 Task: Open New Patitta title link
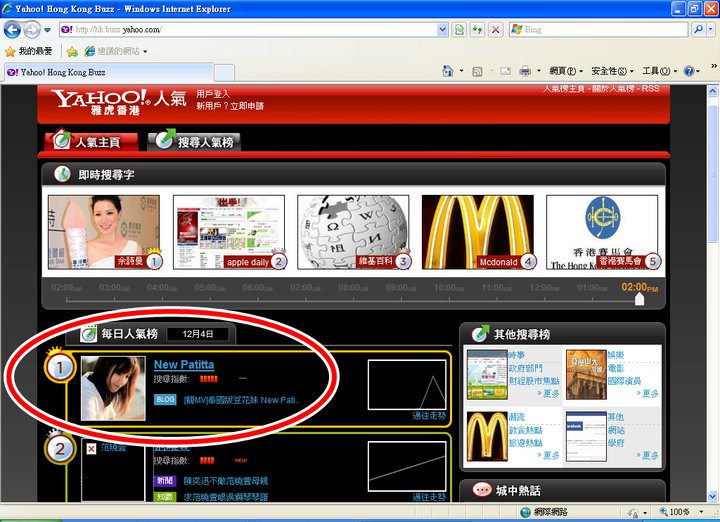tap(184, 365)
